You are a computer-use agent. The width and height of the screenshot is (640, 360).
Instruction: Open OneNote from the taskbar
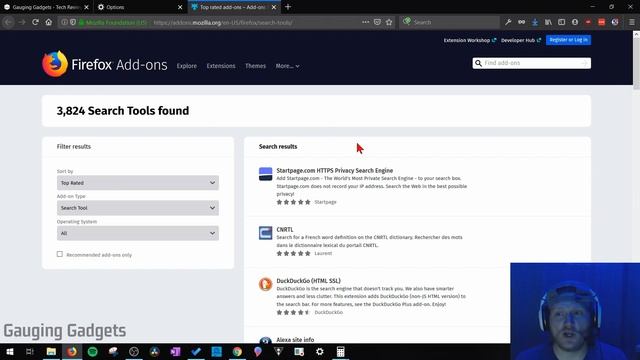tap(175, 351)
